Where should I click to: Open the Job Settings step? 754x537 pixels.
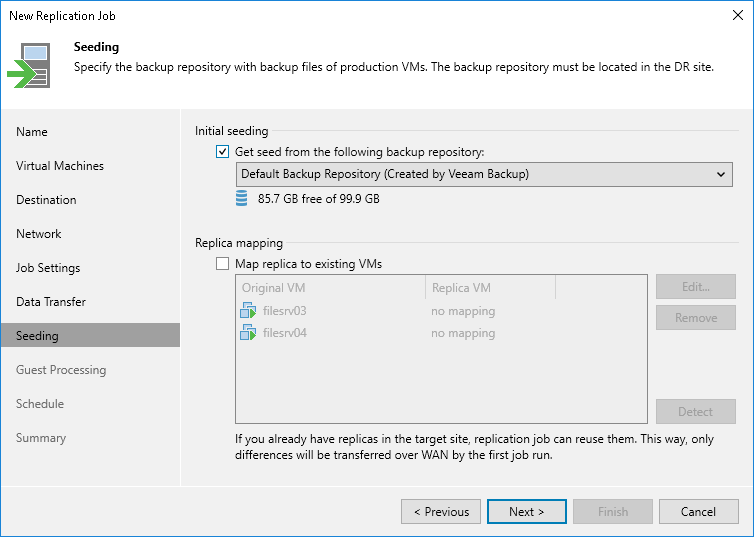pos(48,268)
